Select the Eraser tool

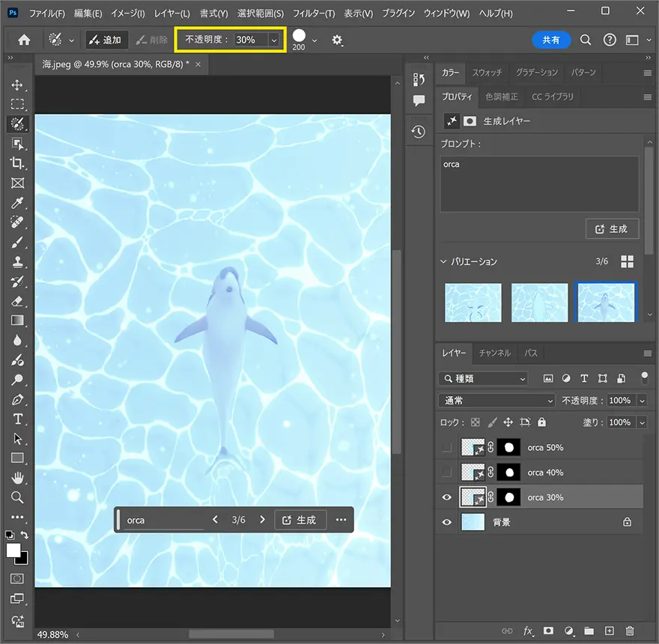pos(17,301)
